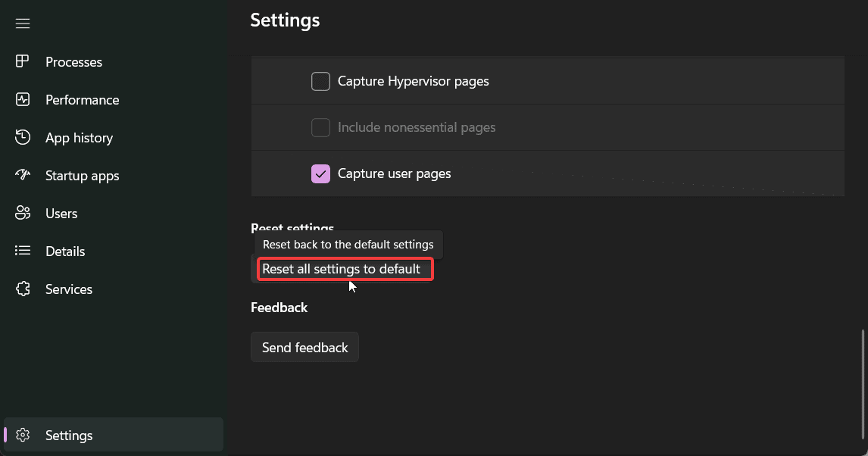
Task: Click the Include nonessential pages label
Action: pos(417,127)
